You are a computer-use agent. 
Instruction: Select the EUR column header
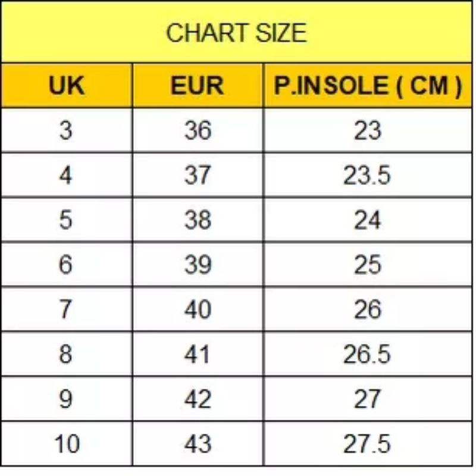click(198, 86)
